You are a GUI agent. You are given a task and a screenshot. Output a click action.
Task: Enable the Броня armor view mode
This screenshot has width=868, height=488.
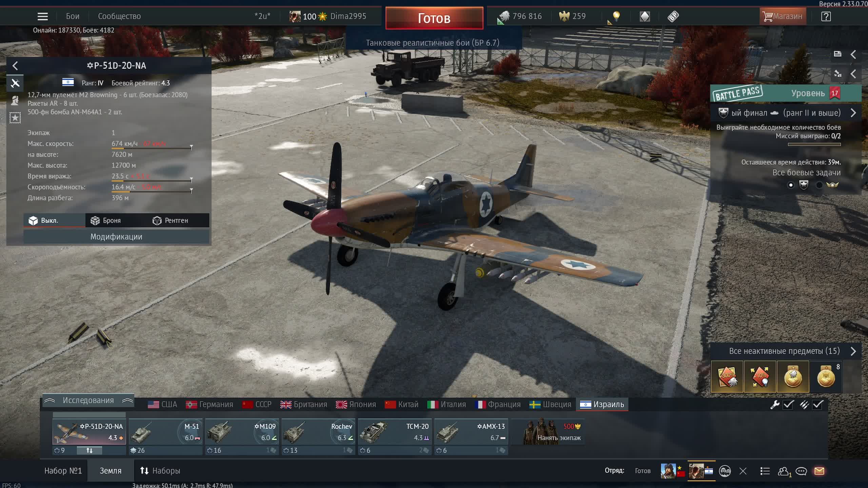click(x=106, y=221)
